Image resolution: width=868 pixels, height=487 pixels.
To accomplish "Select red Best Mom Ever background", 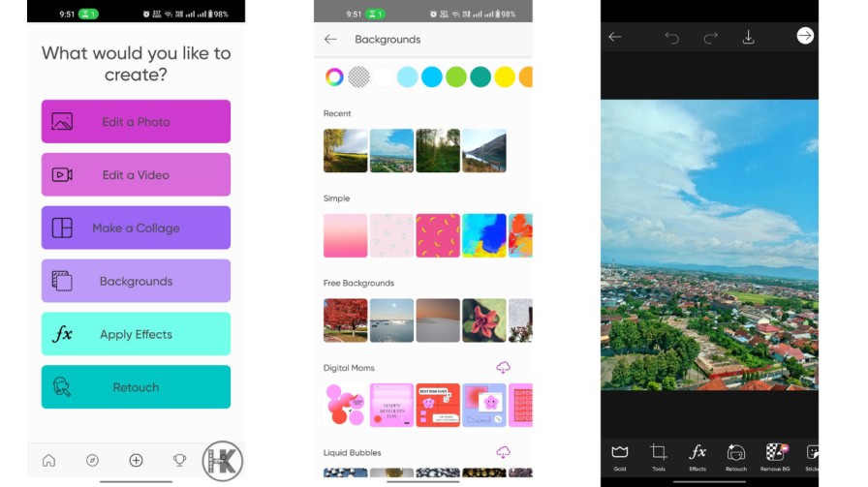I will click(438, 405).
